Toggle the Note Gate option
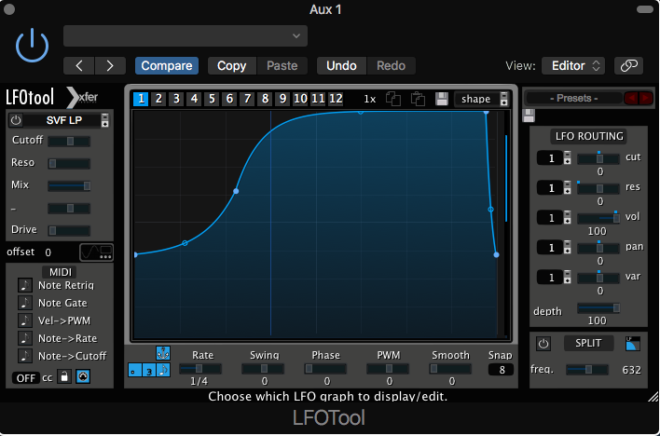660x436 pixels. [x=25, y=303]
